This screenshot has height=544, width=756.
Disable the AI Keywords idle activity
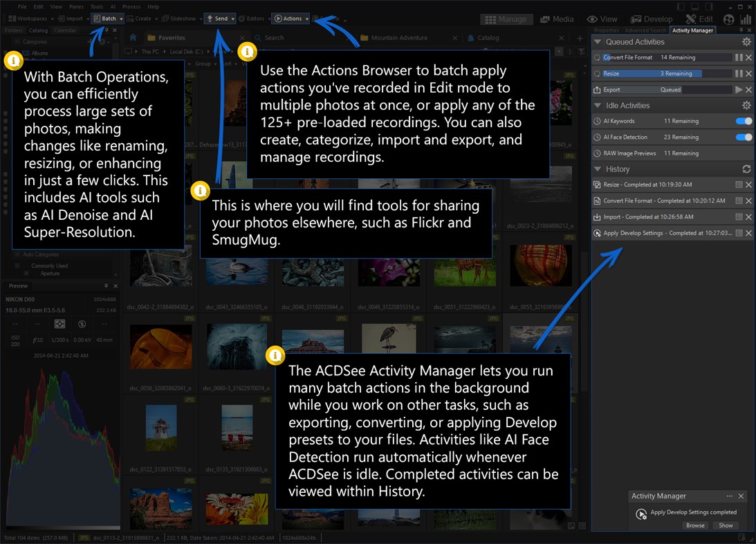[x=744, y=121]
